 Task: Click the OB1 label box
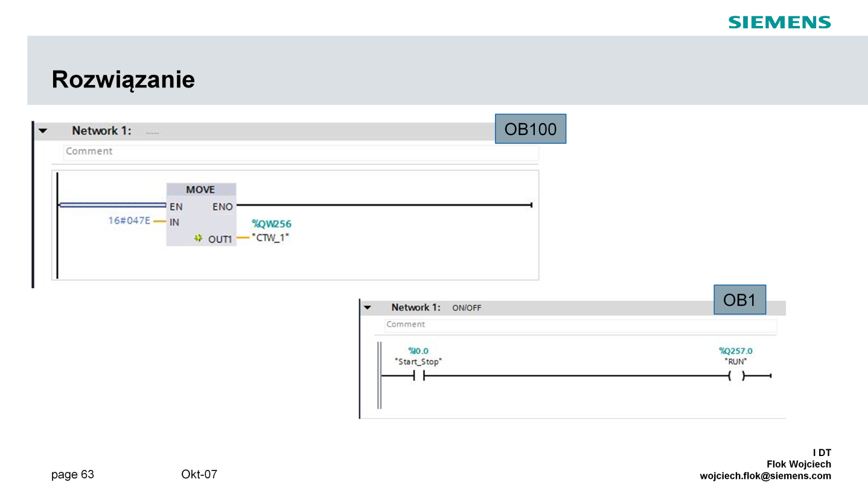[x=740, y=300]
